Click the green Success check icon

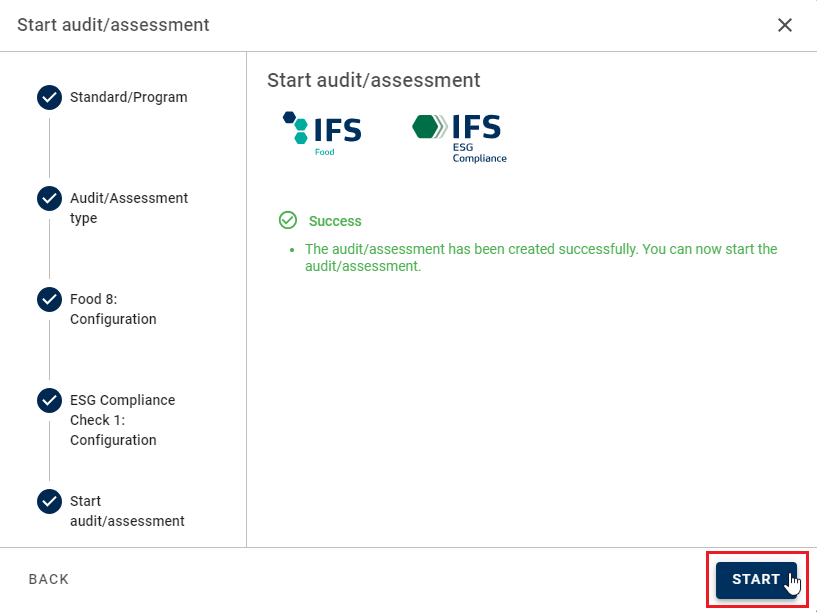(x=288, y=220)
